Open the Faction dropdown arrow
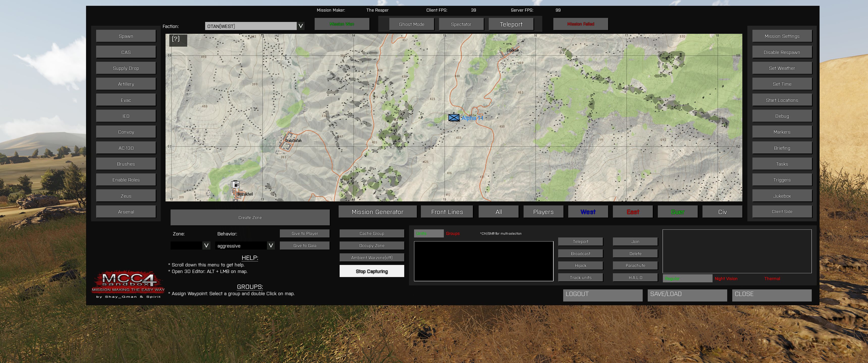 [x=301, y=26]
